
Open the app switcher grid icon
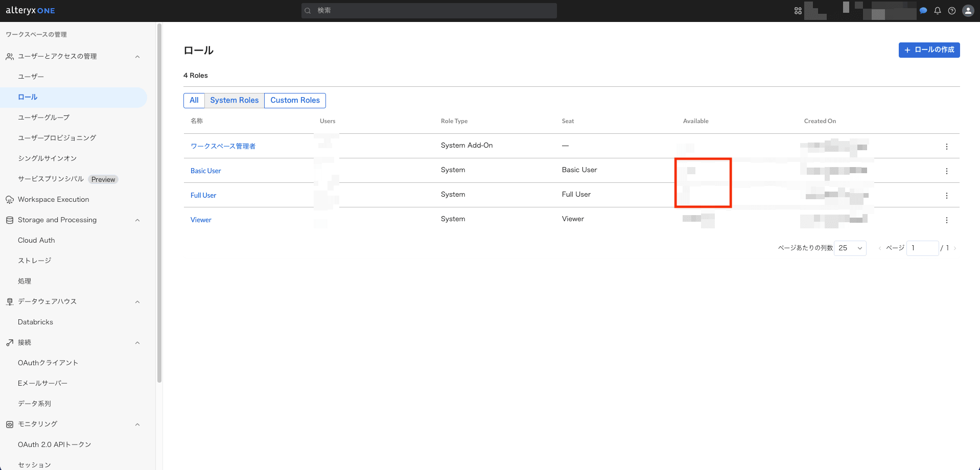pyautogui.click(x=798, y=11)
